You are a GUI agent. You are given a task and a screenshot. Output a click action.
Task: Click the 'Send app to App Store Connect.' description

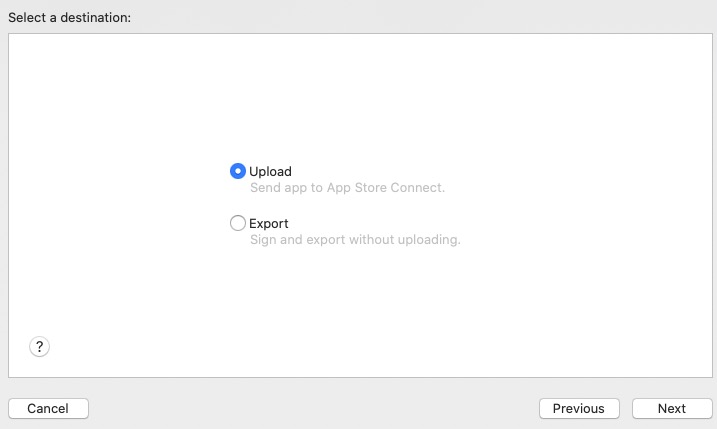pos(348,188)
